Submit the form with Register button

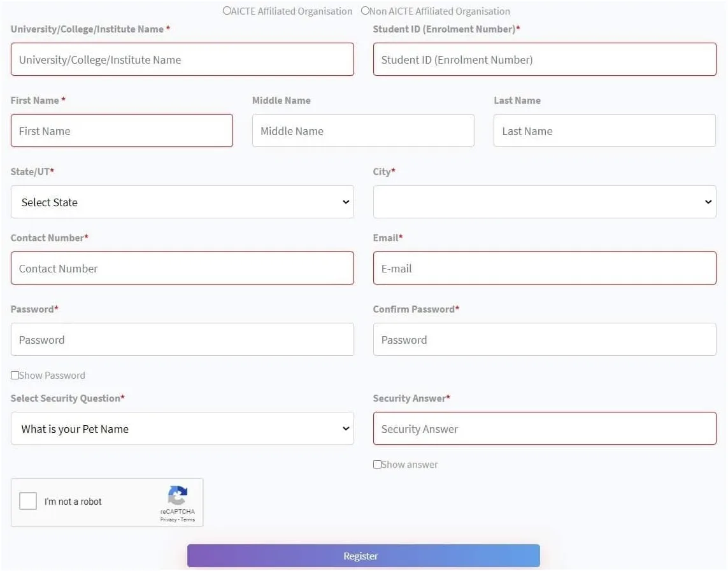click(364, 556)
